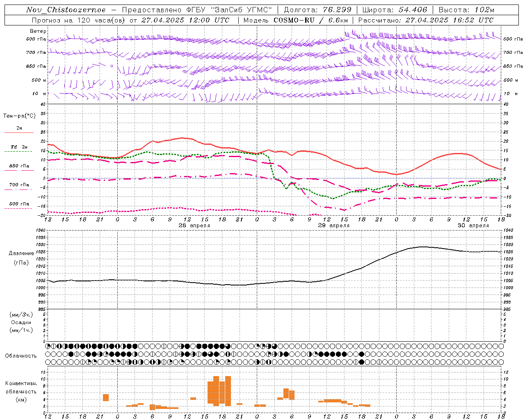This screenshot has width=525, height=420.
Task: Select the '(км)' unit under convective cloudiness
Action: pyautogui.click(x=21, y=399)
